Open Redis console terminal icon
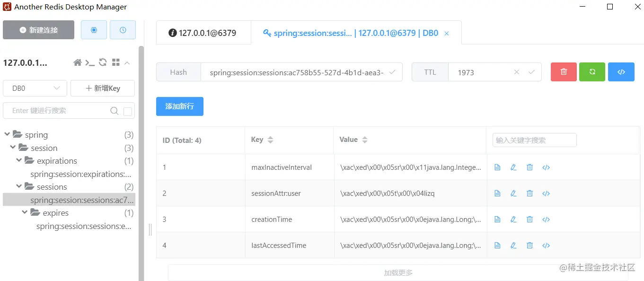Viewport: 644px width, 281px height. pyautogui.click(x=90, y=62)
